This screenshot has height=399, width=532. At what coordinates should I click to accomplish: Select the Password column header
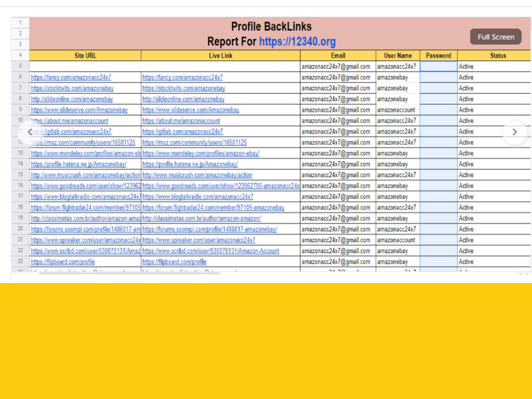click(x=439, y=56)
